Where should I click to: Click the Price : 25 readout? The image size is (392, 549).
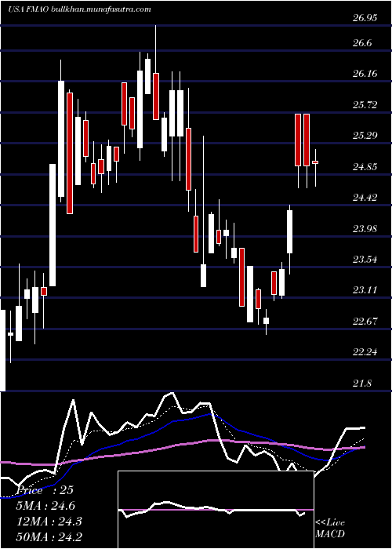point(45,490)
